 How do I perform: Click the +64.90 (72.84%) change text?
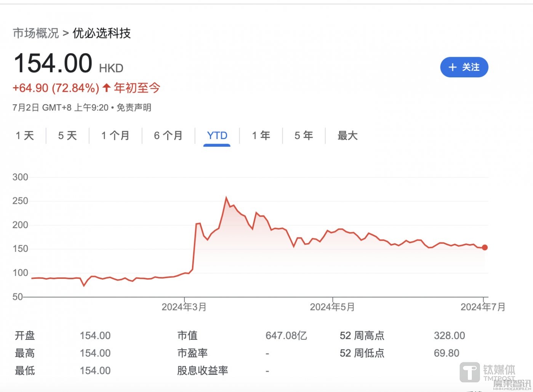pos(56,88)
